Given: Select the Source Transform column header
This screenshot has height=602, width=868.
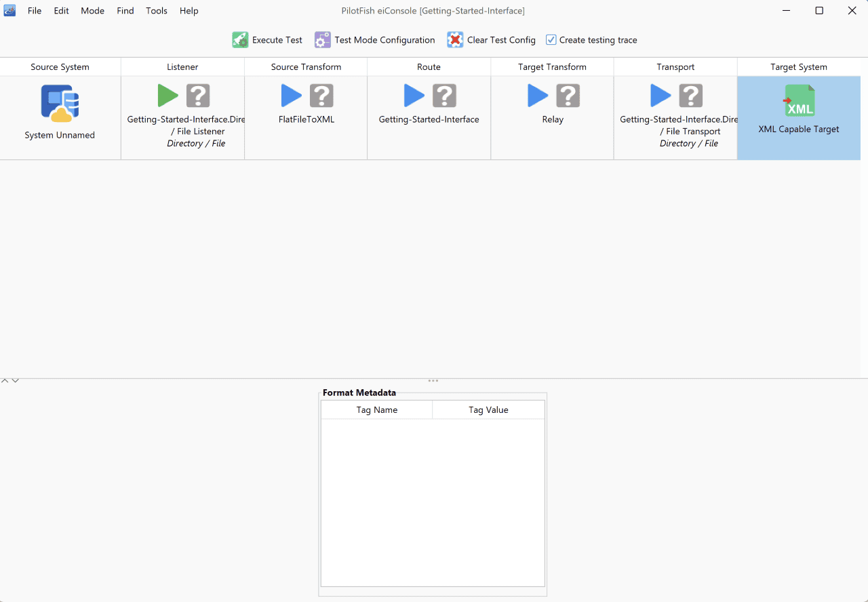Looking at the screenshot, I should (x=306, y=67).
